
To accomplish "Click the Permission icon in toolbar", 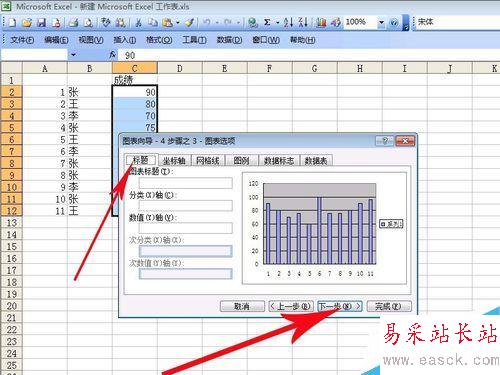I will pyautogui.click(x=56, y=22).
